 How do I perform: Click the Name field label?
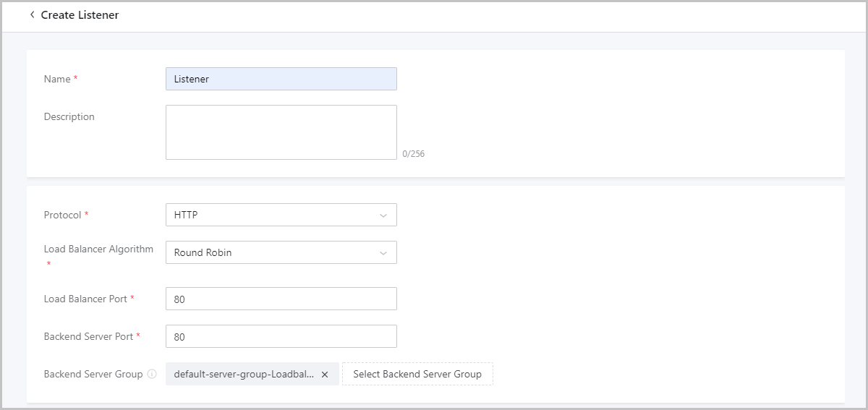pyautogui.click(x=57, y=79)
